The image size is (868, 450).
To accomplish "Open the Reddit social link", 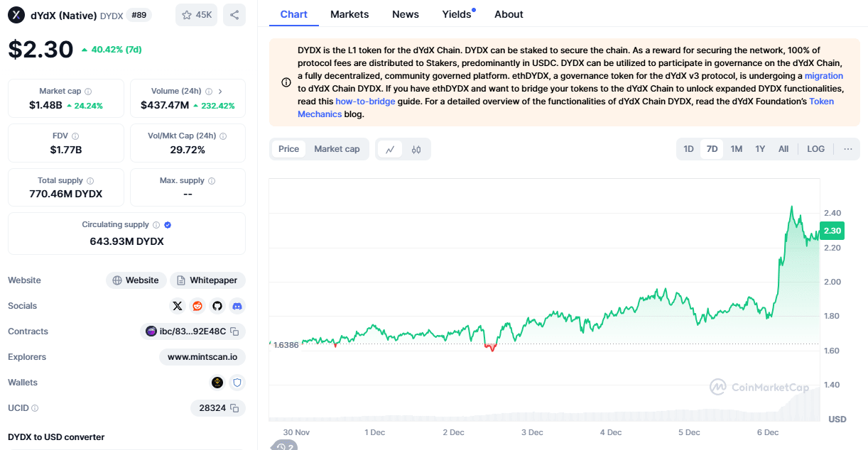I will pos(197,306).
